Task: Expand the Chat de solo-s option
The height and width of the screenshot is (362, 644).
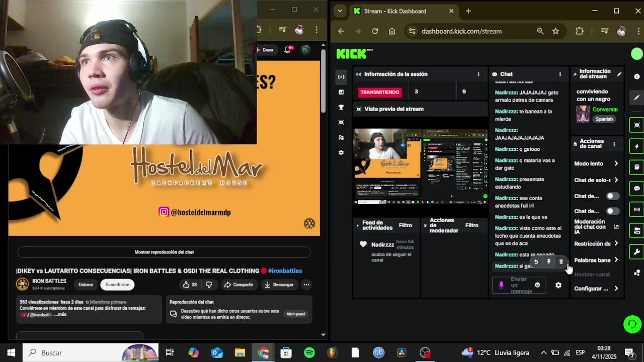Action: [x=597, y=180]
